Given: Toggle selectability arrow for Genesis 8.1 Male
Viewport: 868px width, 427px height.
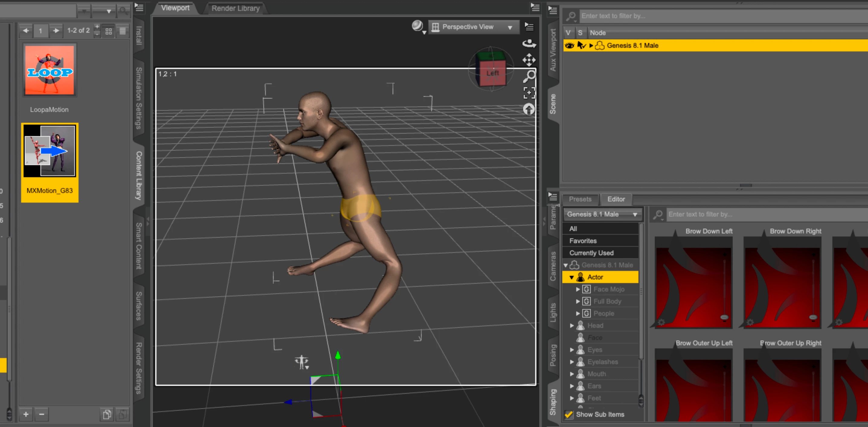Looking at the screenshot, I should (581, 46).
